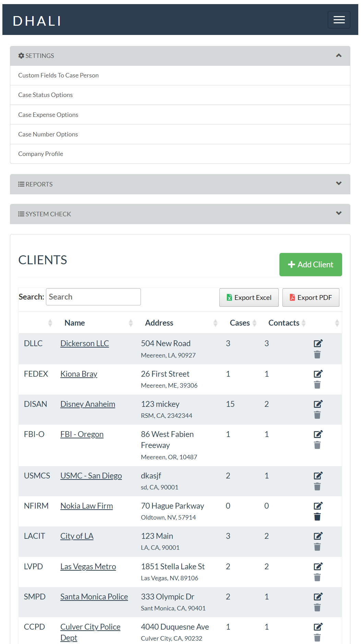Collapse the Settings panel
This screenshot has width=361, height=644.
(338, 56)
